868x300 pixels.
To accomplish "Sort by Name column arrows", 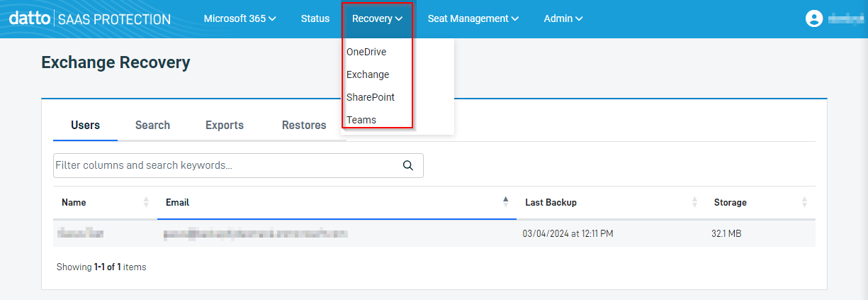I will 146,202.
